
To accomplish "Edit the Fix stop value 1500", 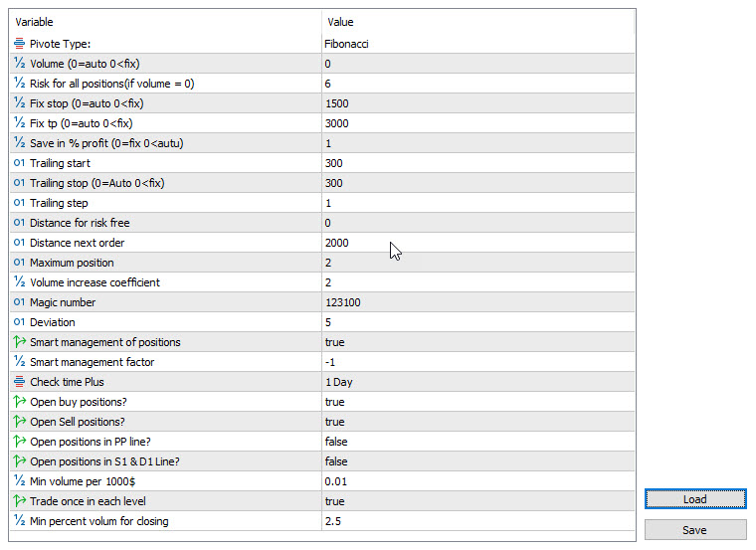I will (x=336, y=103).
